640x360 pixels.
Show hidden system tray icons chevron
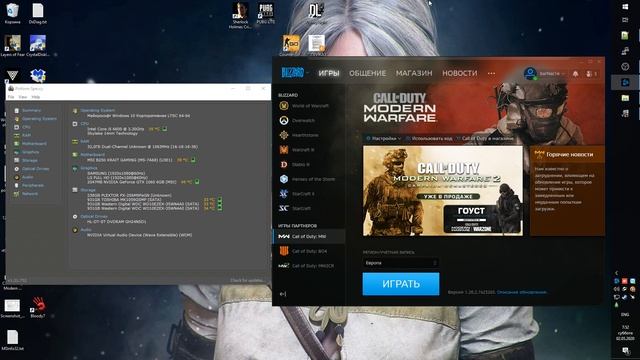616,273
